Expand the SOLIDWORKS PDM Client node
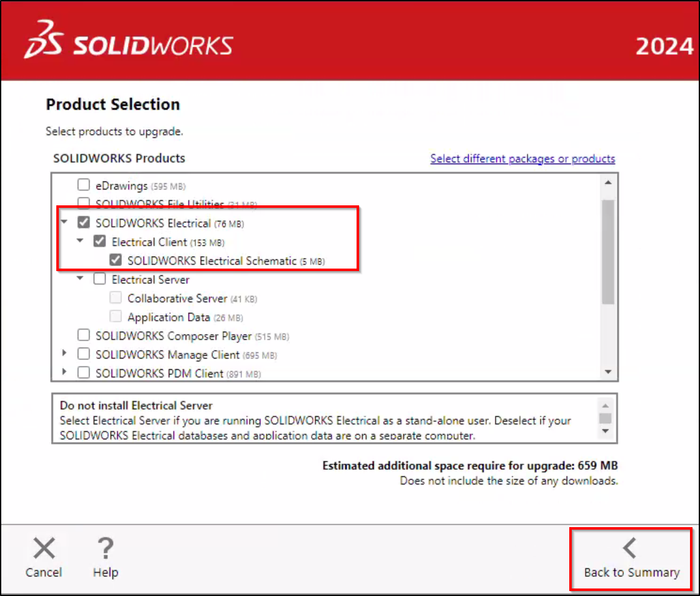The height and width of the screenshot is (596, 700). 64,372
